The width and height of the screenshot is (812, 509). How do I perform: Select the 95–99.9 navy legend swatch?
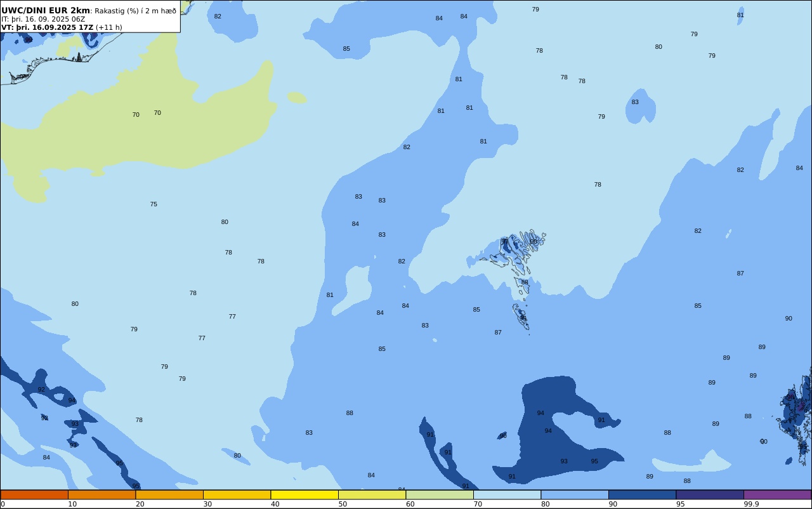point(710,494)
